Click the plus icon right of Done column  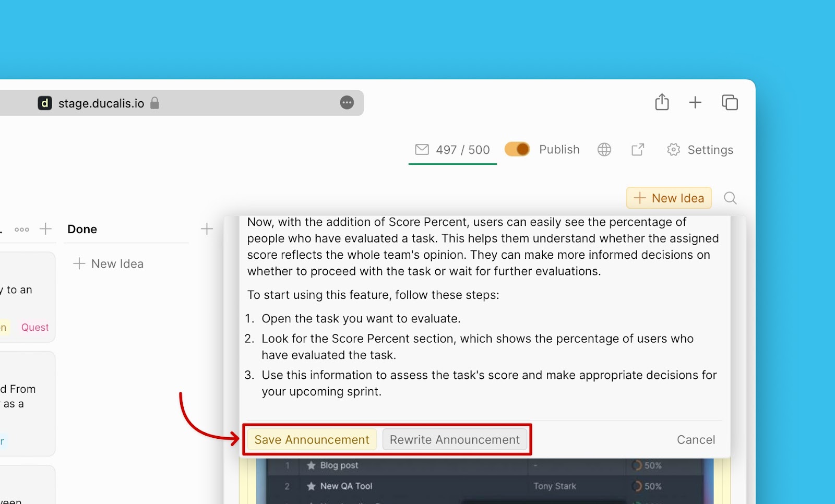tap(207, 229)
